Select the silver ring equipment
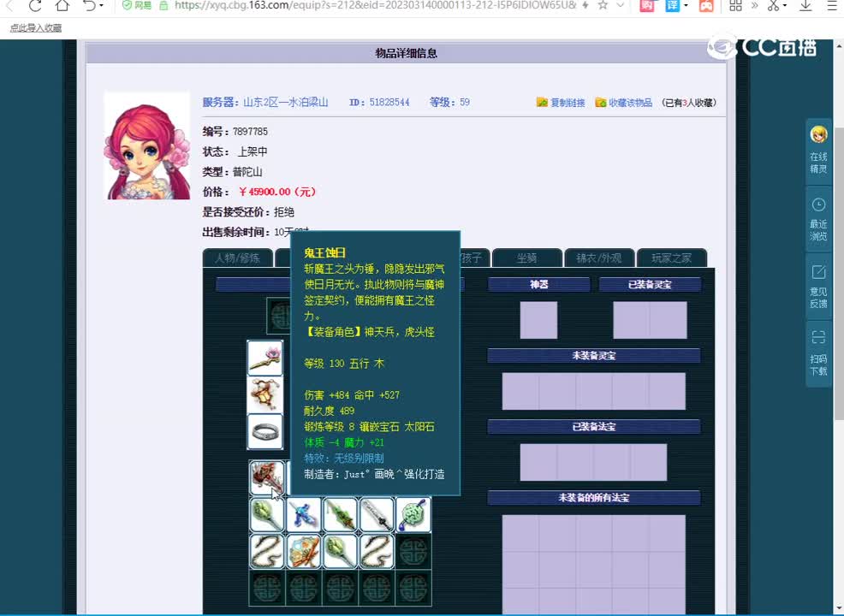Viewport: 844px width, 616px height. click(x=264, y=431)
